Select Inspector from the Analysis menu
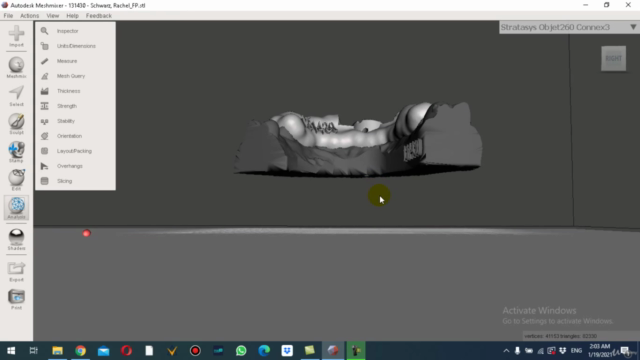 coord(67,31)
